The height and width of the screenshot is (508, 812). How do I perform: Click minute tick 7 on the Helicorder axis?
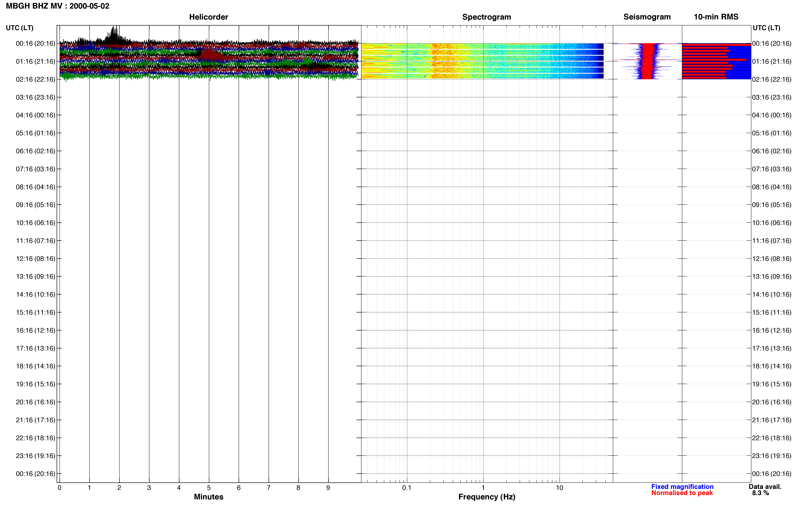tap(269, 487)
